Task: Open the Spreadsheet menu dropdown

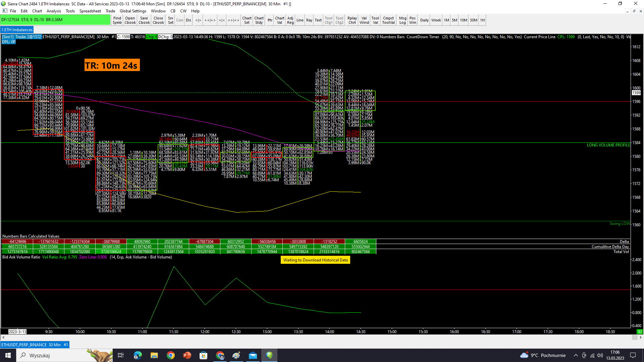Action: click(x=90, y=11)
